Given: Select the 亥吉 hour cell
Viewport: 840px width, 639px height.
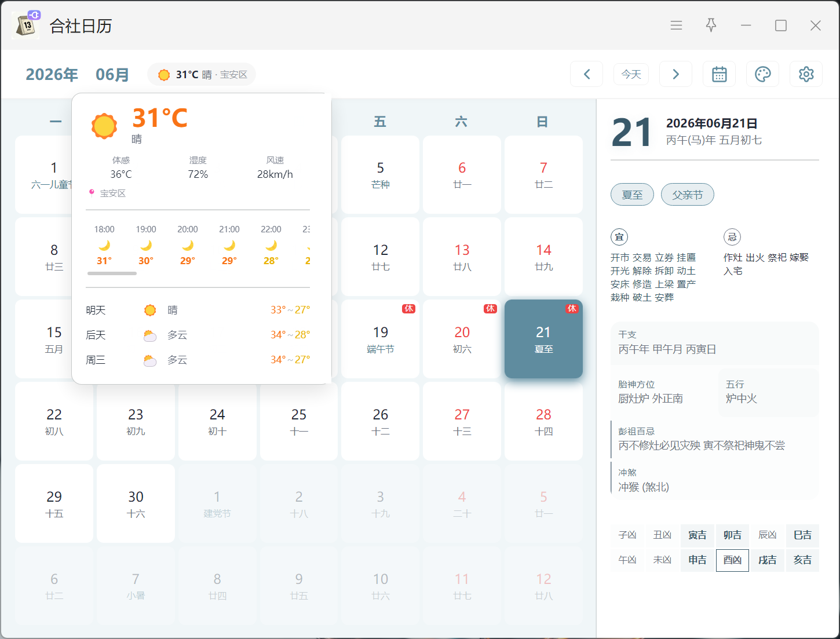Looking at the screenshot, I should tap(802, 560).
